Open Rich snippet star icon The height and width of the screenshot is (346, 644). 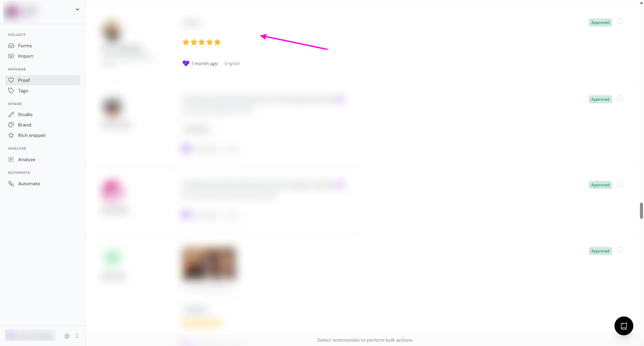[x=11, y=135]
